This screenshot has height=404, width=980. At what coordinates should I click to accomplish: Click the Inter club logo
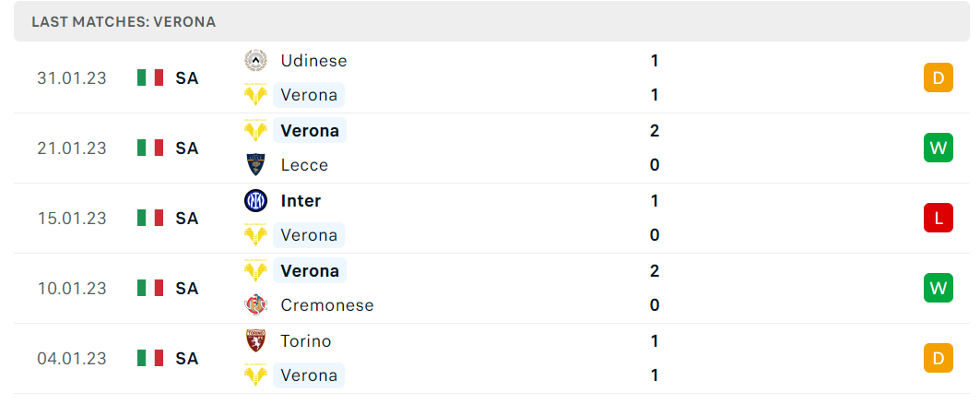pos(255,201)
